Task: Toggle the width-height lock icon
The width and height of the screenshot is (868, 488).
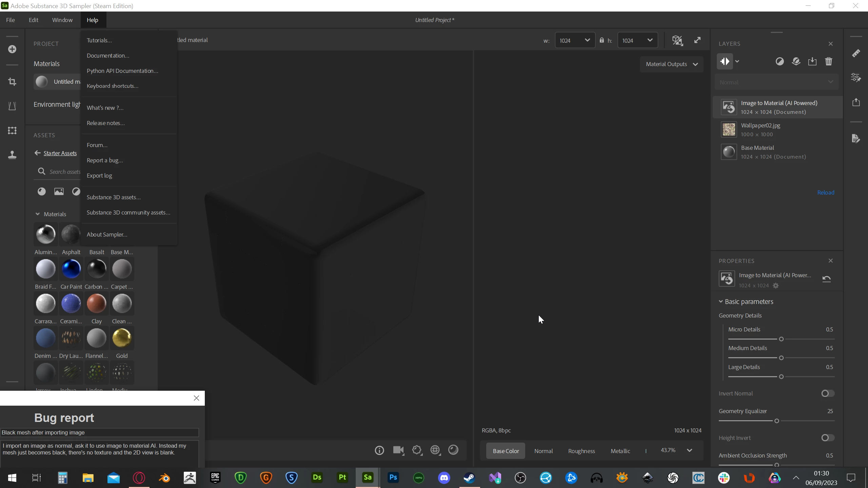Action: [x=601, y=40]
